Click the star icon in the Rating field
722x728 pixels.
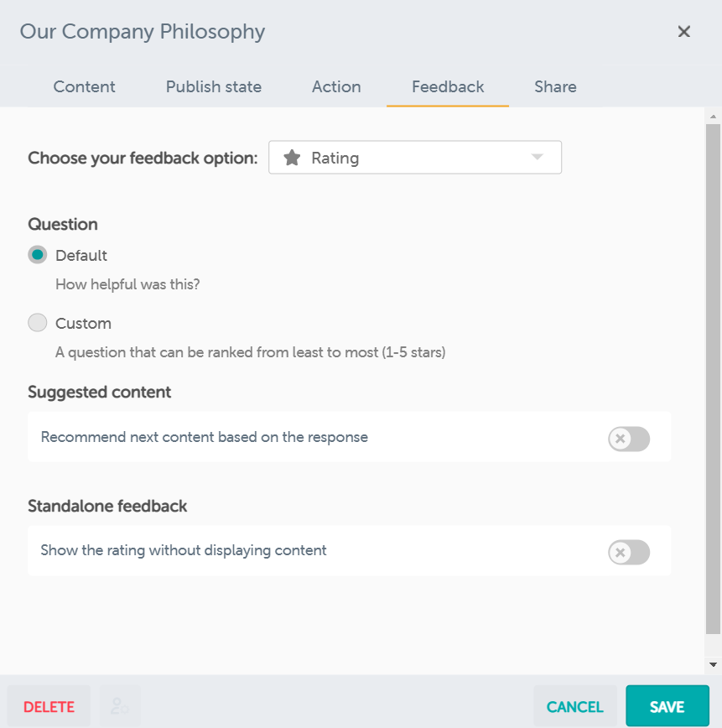coord(292,158)
